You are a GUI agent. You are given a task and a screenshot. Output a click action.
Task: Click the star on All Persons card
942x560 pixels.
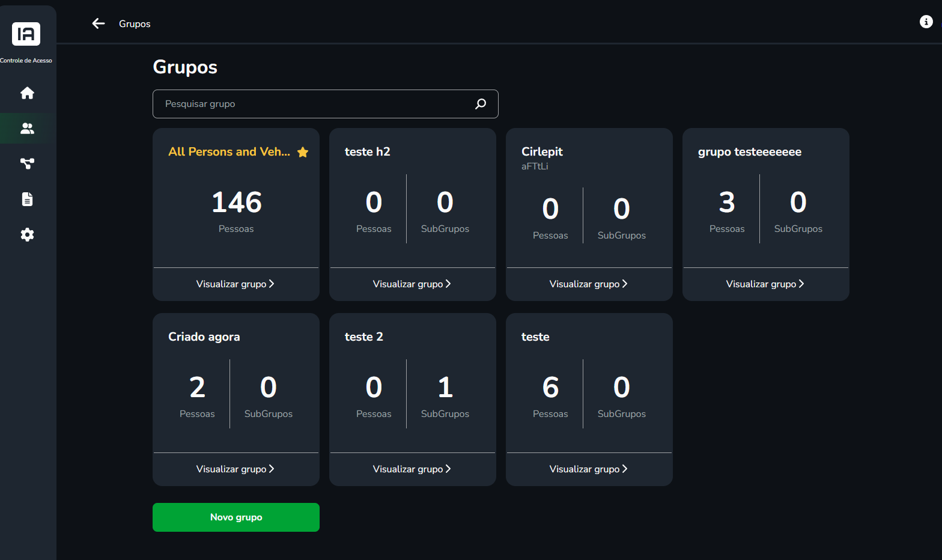[x=303, y=152]
